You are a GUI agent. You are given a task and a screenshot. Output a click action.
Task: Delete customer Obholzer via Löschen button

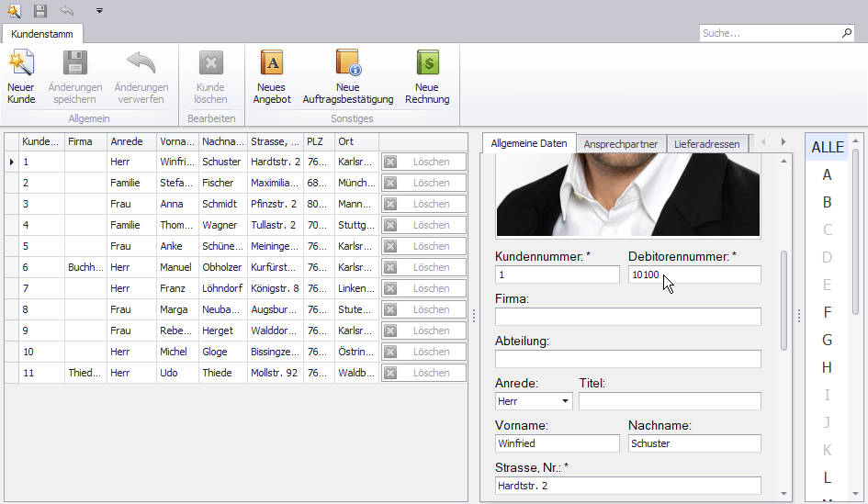pyautogui.click(x=424, y=267)
